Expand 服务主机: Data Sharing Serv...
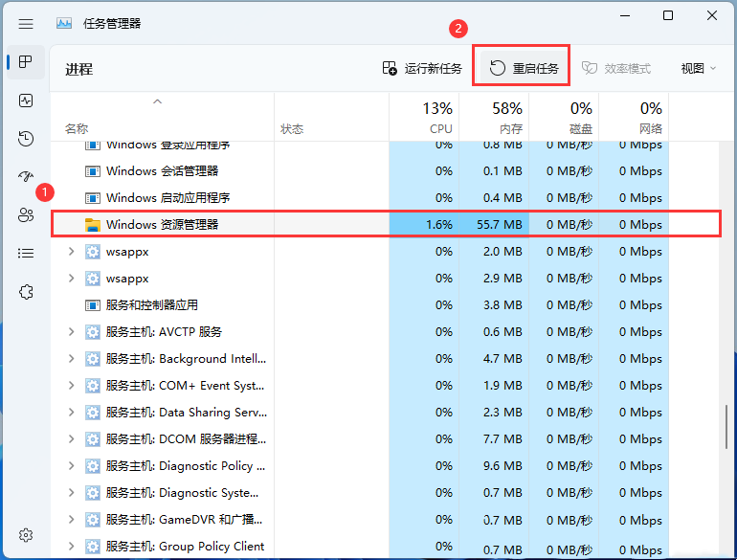The image size is (737, 560). point(72,413)
